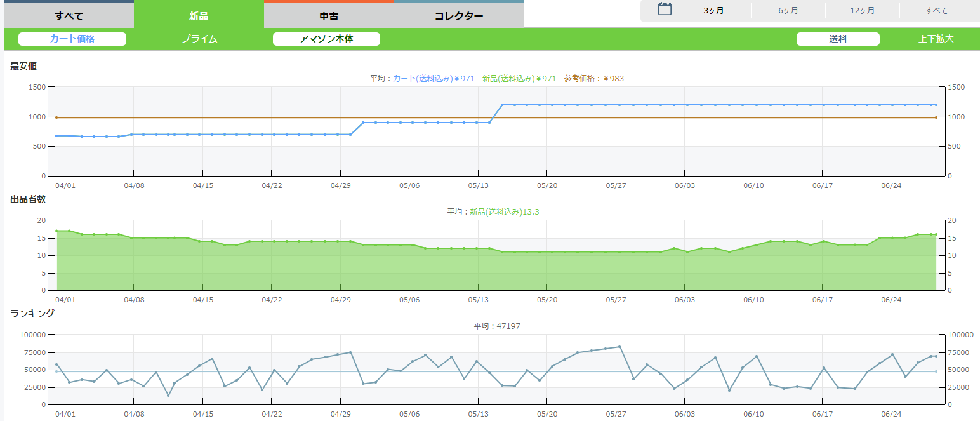980x421 pixels.
Task: Switch to the コレクター tab
Action: (459, 16)
